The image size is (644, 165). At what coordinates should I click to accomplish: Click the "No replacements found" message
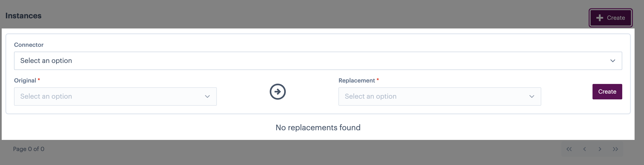[318, 128]
